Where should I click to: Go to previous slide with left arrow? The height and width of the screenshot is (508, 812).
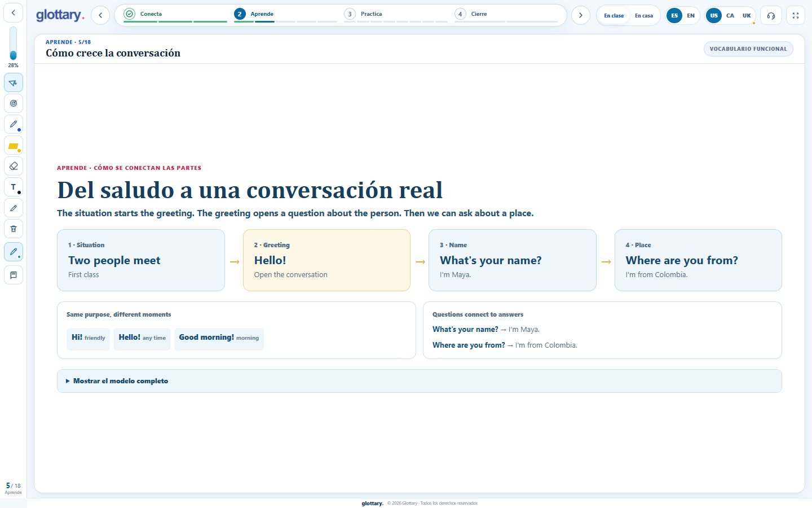pyautogui.click(x=100, y=15)
